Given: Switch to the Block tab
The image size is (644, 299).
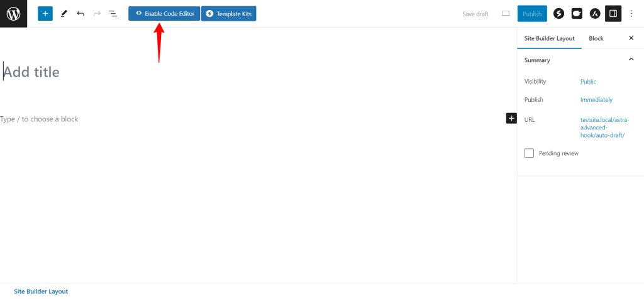Looking at the screenshot, I should tap(596, 38).
